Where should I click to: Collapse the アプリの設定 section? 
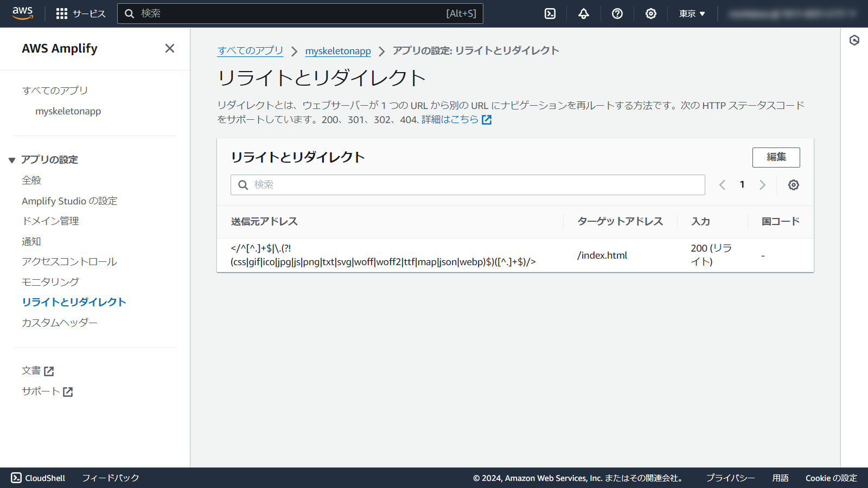click(12, 160)
